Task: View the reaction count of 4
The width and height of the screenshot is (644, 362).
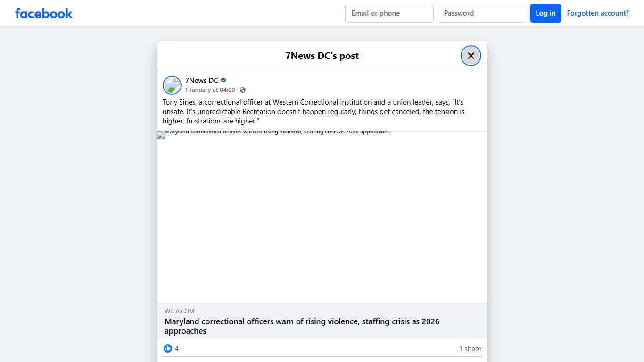Action: click(177, 349)
